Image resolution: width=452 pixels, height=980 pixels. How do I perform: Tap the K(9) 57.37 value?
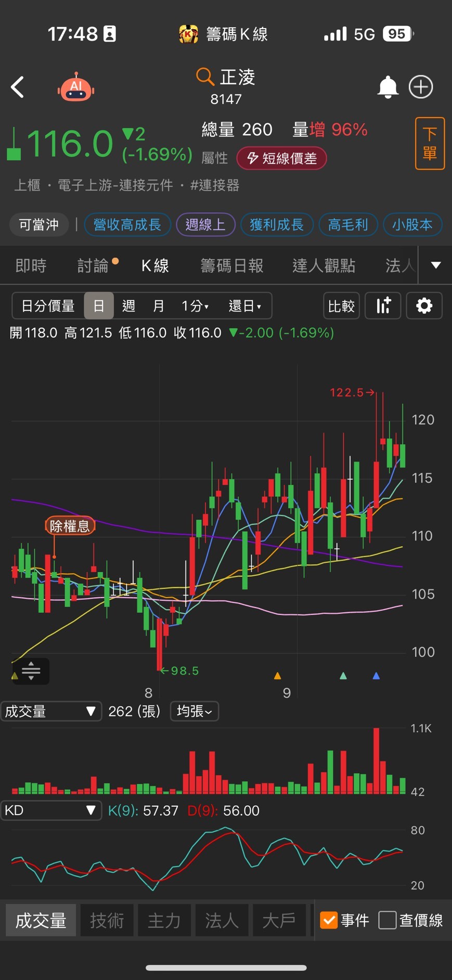pos(143,810)
